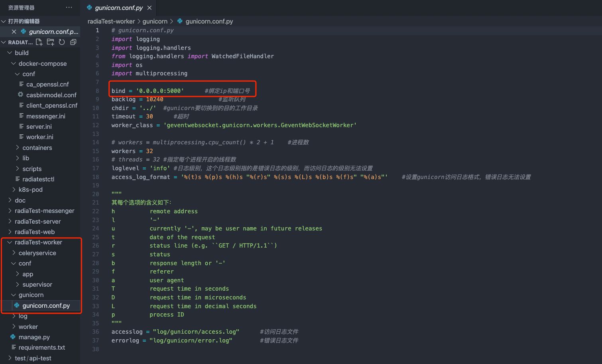Select the gunicorn.conf.py editor tab

click(x=118, y=8)
